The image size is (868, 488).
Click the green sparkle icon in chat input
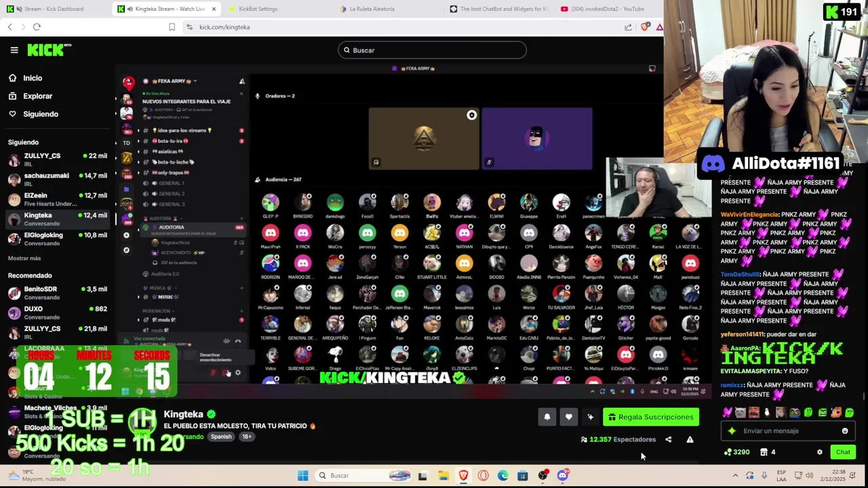pyautogui.click(x=732, y=430)
